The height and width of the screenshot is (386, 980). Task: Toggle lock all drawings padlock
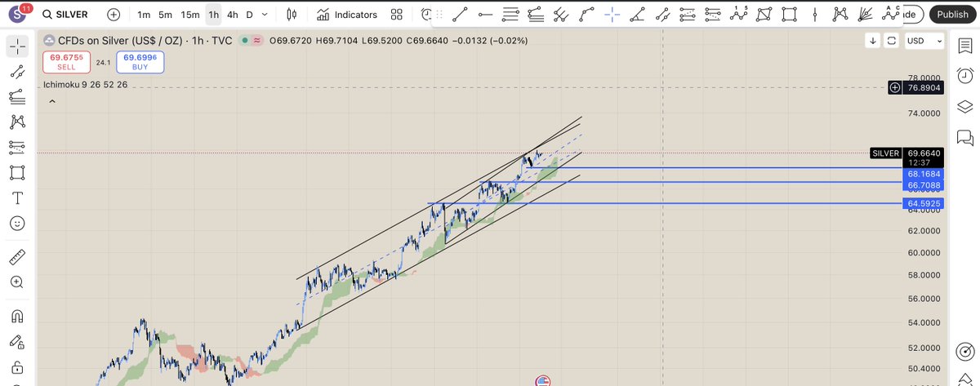pos(17,368)
